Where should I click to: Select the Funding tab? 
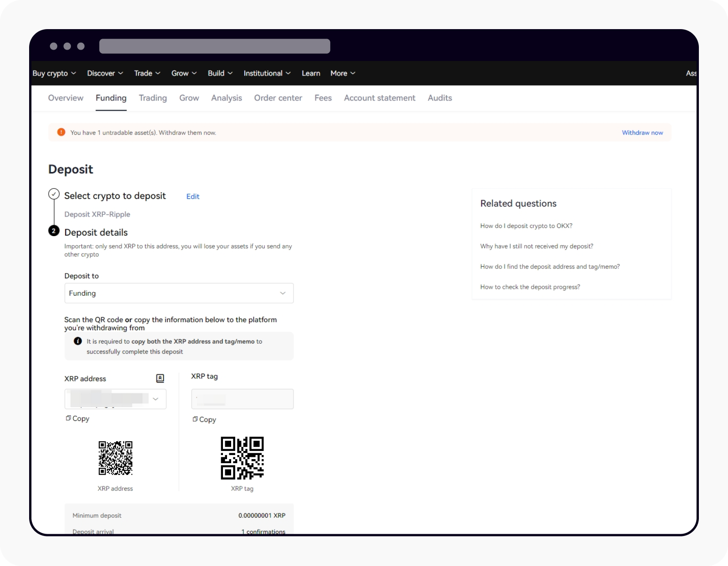(111, 98)
